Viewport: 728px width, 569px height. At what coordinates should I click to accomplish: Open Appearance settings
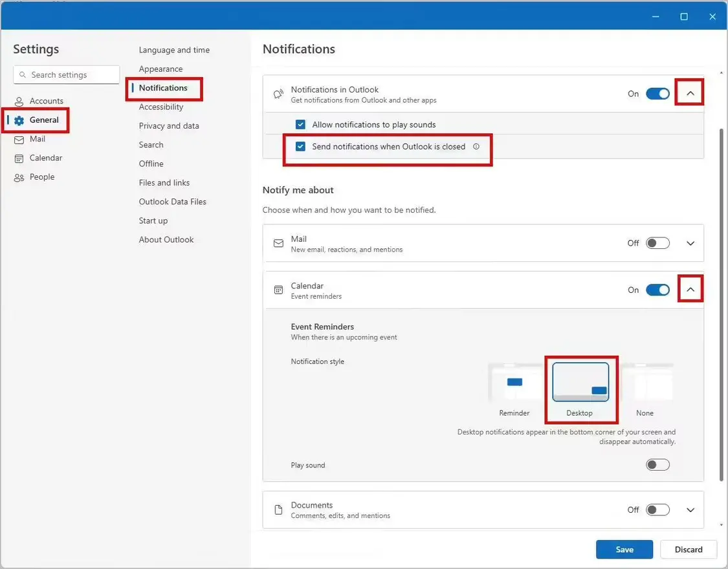point(160,69)
